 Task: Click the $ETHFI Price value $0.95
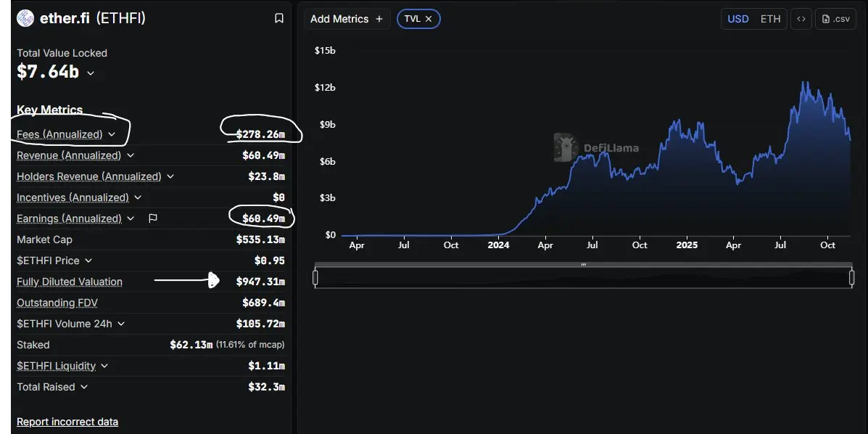(x=270, y=261)
